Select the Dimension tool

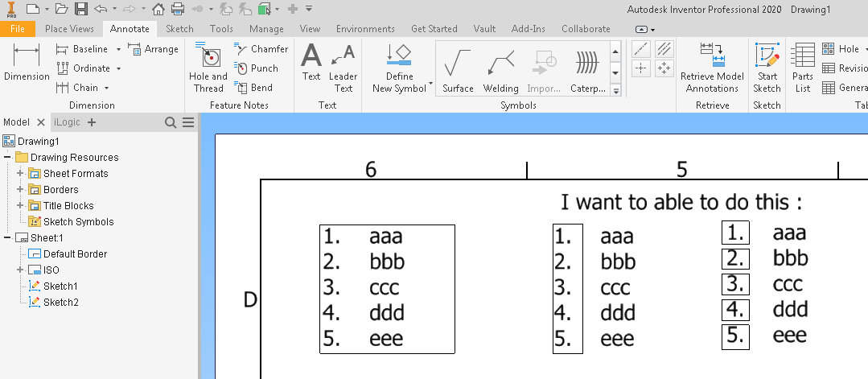[27, 63]
